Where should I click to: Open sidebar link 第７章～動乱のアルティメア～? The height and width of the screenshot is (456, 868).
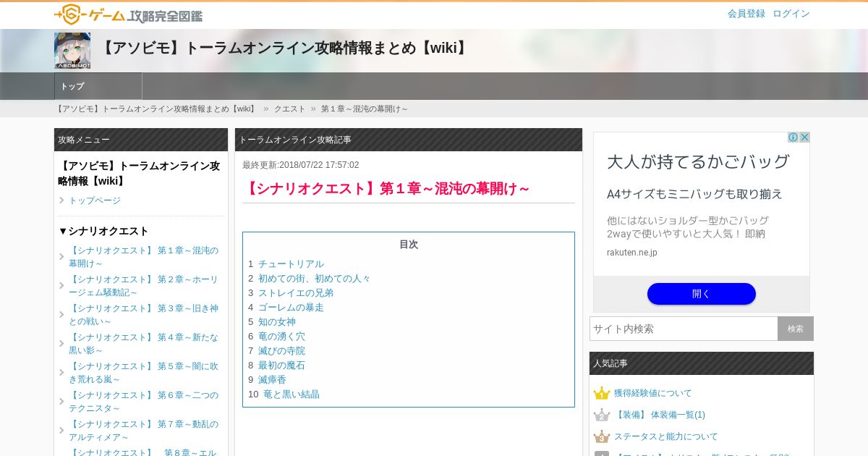143,431
